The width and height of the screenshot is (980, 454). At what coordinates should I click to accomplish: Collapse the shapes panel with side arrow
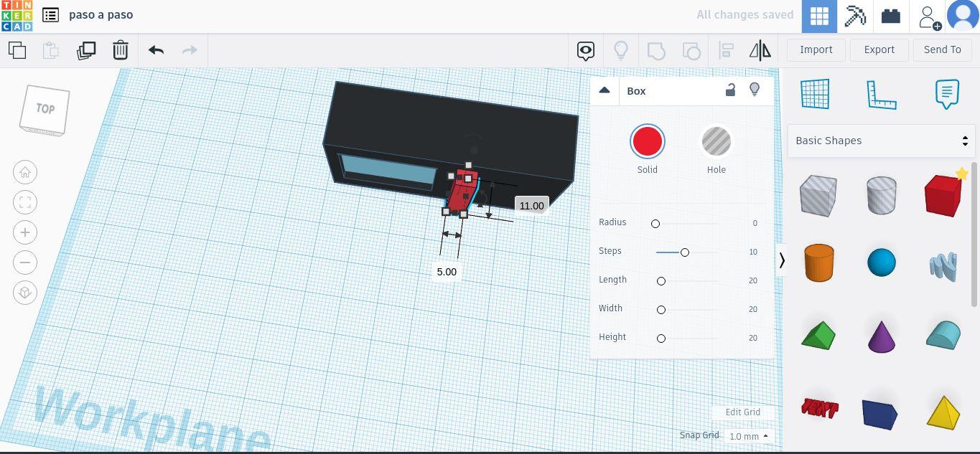click(x=782, y=260)
